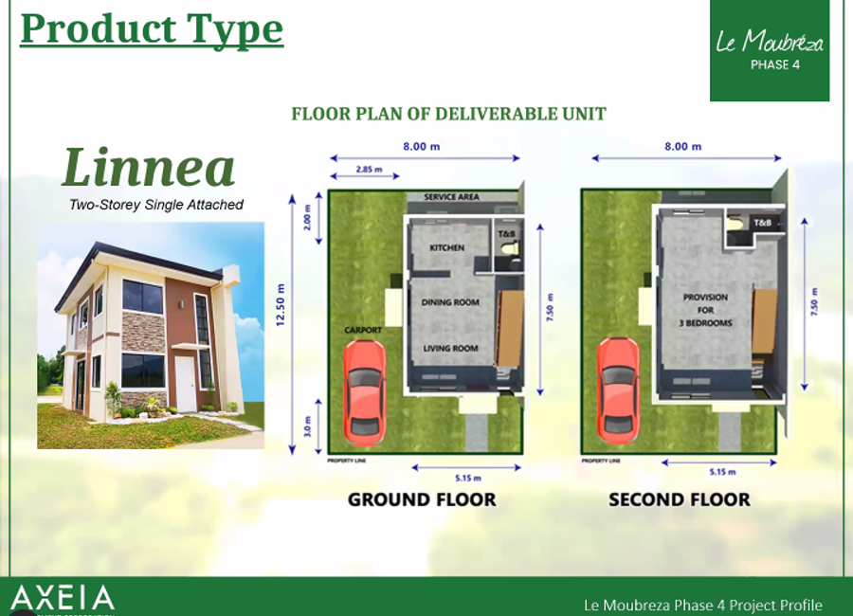Click the '2.00 m' rear setback dimension

coord(307,218)
